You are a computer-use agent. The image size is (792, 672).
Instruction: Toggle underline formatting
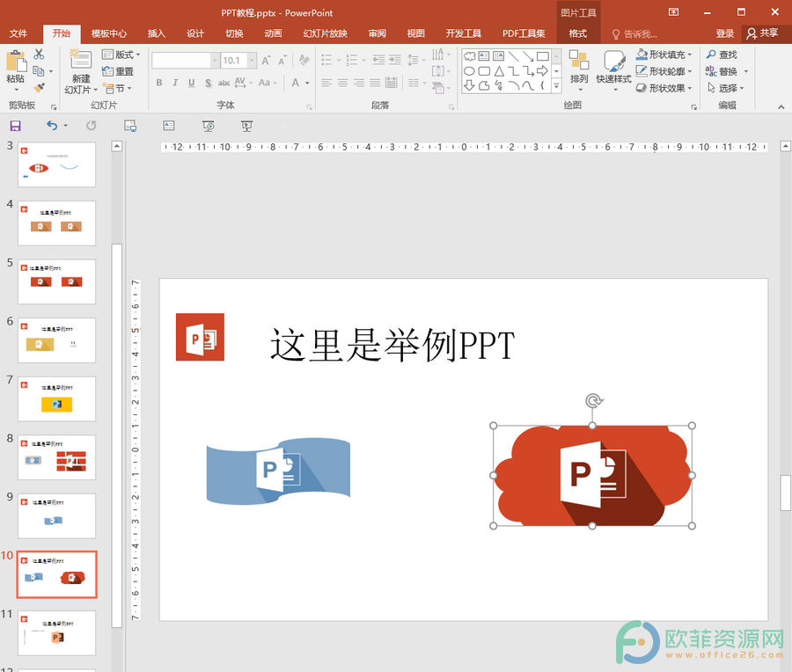[x=192, y=83]
